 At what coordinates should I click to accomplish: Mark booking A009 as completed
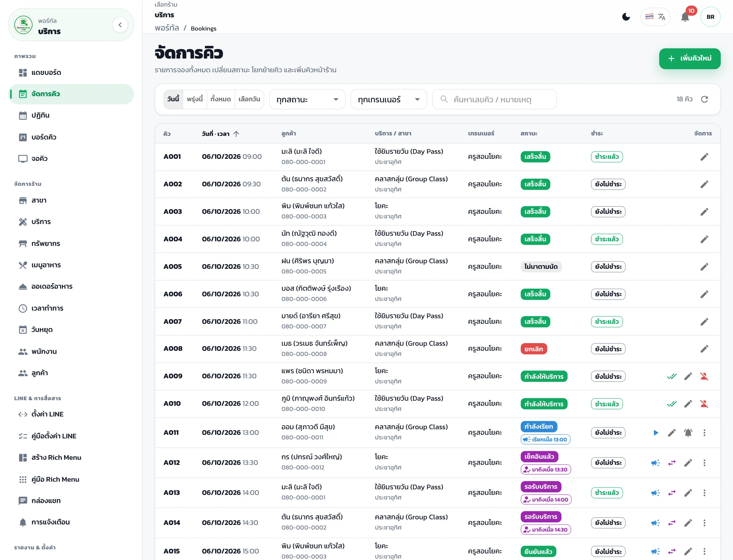tap(672, 376)
